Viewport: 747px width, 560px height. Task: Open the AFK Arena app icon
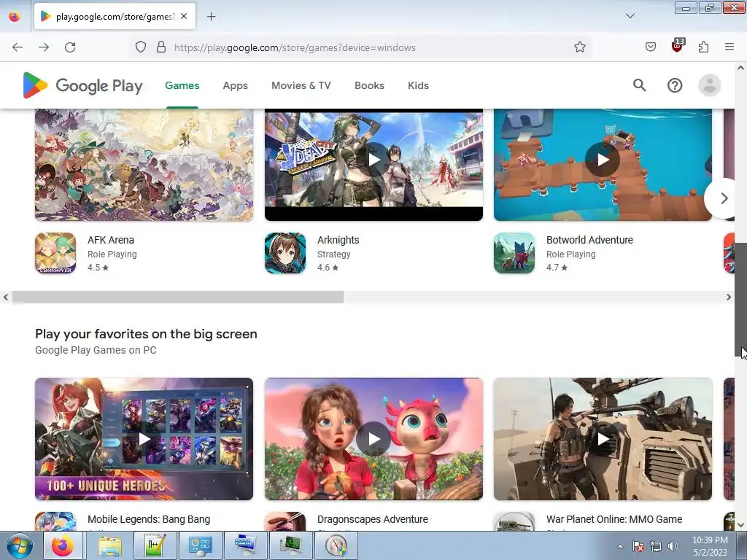pyautogui.click(x=55, y=253)
